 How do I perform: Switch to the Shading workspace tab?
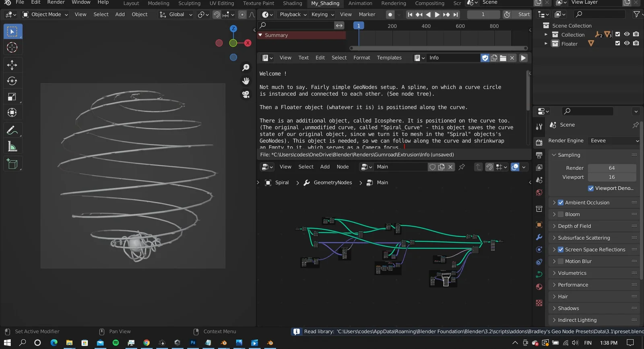tap(292, 3)
